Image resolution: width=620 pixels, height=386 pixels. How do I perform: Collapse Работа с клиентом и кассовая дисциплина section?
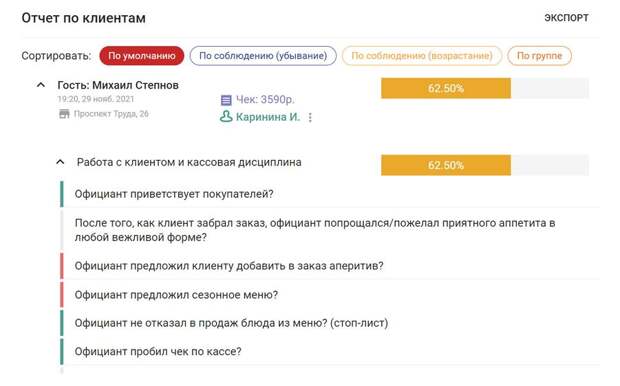pos(60,162)
